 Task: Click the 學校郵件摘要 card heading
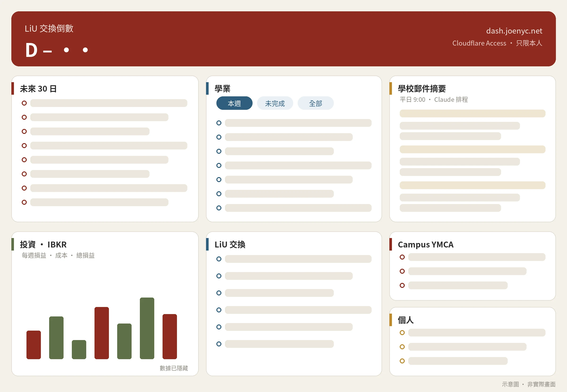coord(421,89)
